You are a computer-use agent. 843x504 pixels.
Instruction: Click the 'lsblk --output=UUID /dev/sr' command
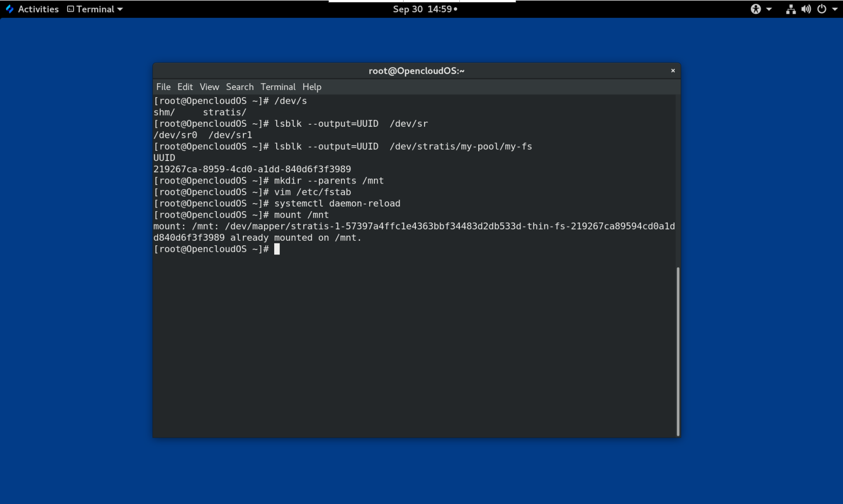click(x=351, y=124)
